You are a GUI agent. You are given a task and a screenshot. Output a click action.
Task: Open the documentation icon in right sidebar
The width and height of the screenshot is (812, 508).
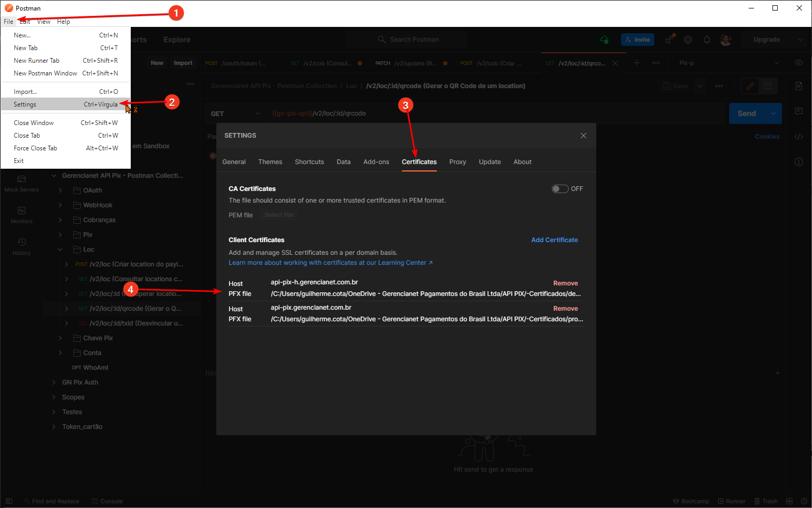click(798, 86)
